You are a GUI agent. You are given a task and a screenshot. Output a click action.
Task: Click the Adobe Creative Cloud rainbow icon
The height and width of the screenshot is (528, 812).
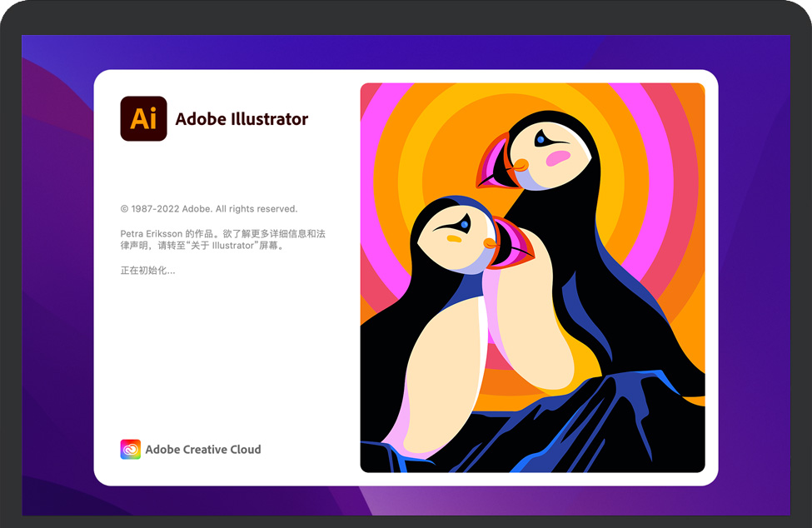[130, 449]
